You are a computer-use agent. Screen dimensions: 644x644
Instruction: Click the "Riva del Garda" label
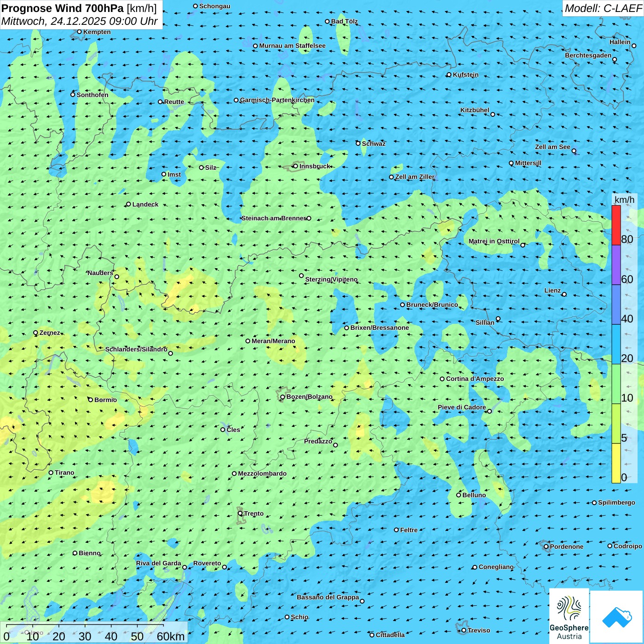pyautogui.click(x=159, y=563)
